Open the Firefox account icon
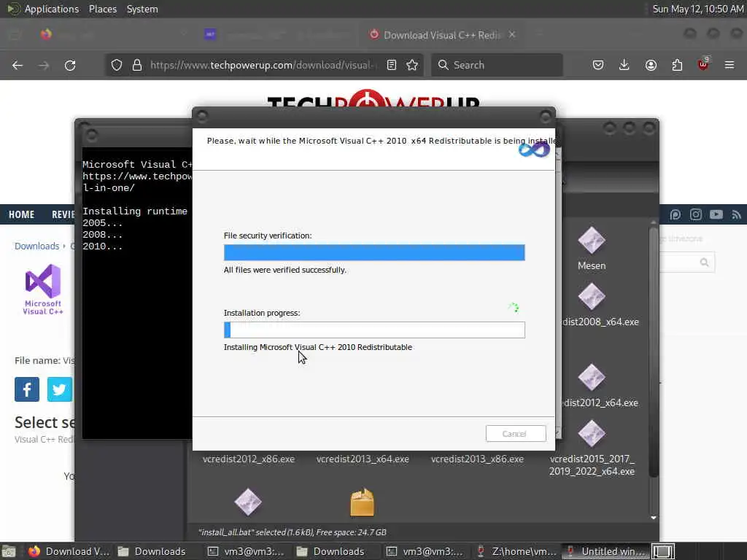The width and height of the screenshot is (747, 560). 651,65
